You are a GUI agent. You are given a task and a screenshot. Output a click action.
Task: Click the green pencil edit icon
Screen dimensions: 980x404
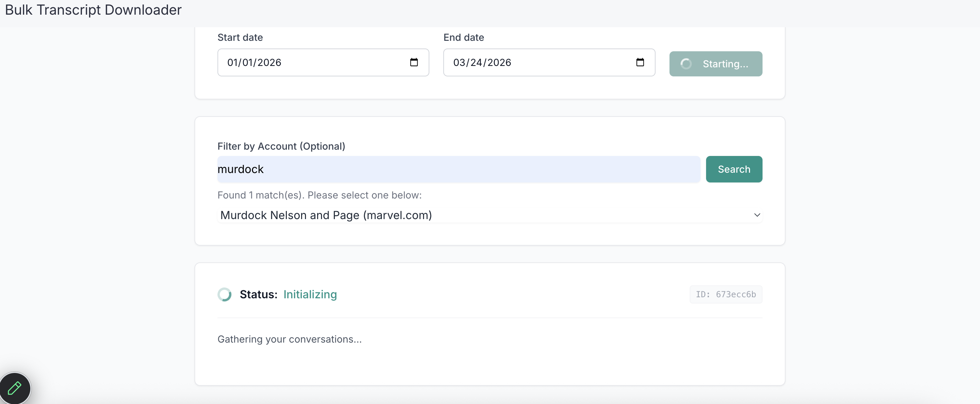pyautogui.click(x=14, y=388)
